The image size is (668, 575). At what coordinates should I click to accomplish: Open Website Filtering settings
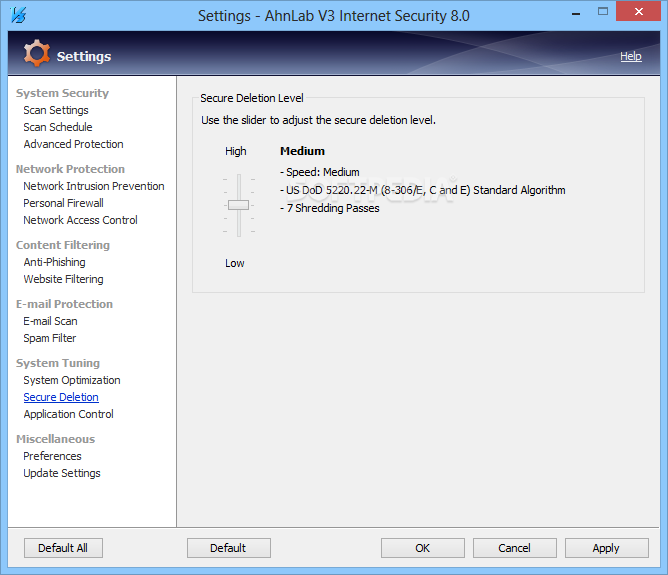pyautogui.click(x=63, y=279)
